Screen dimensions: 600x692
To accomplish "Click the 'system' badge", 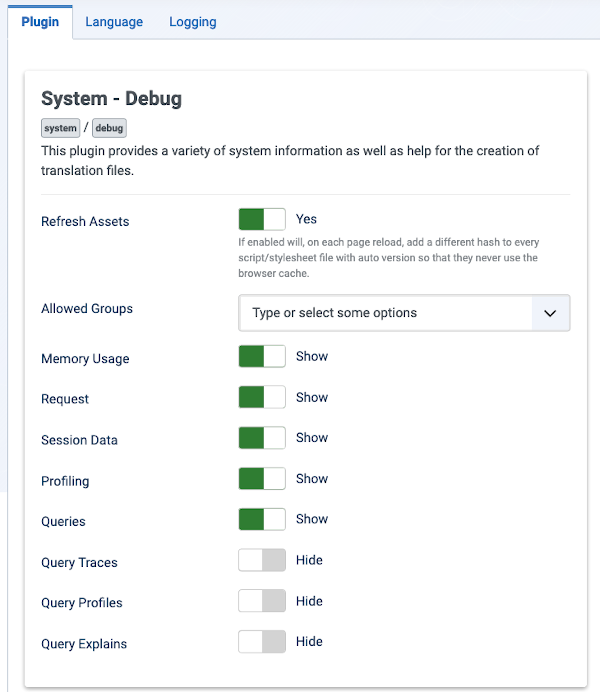I will click(x=60, y=128).
